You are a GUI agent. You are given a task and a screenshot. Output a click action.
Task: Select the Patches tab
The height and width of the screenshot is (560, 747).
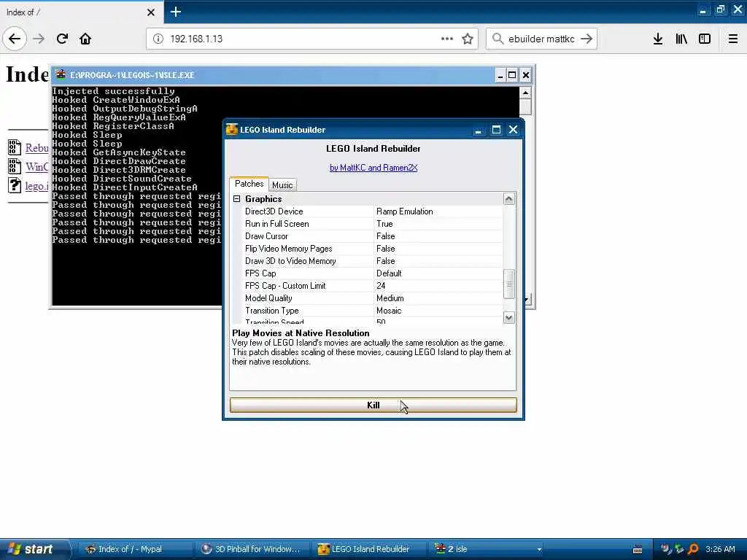(249, 184)
